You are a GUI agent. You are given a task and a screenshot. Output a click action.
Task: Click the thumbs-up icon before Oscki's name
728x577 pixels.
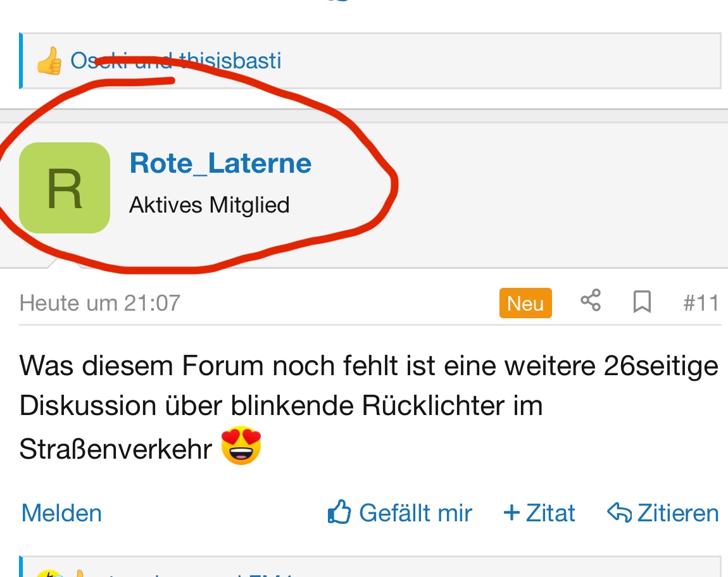click(x=49, y=61)
